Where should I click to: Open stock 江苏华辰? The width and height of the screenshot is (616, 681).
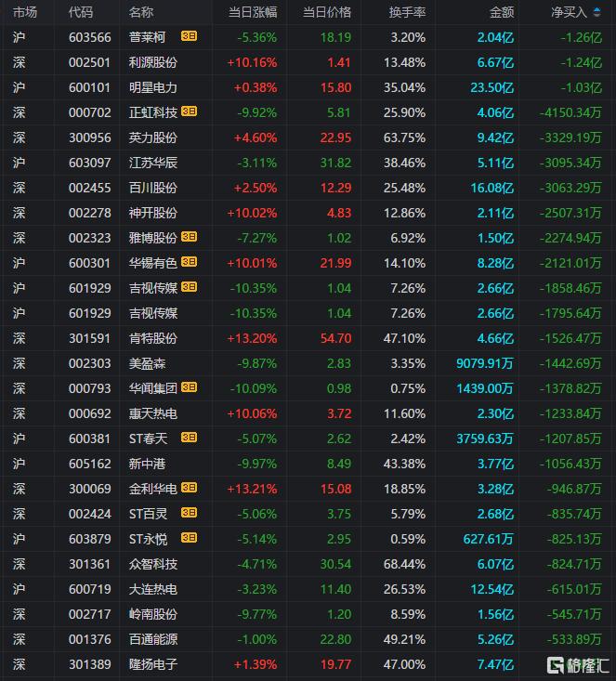(153, 163)
